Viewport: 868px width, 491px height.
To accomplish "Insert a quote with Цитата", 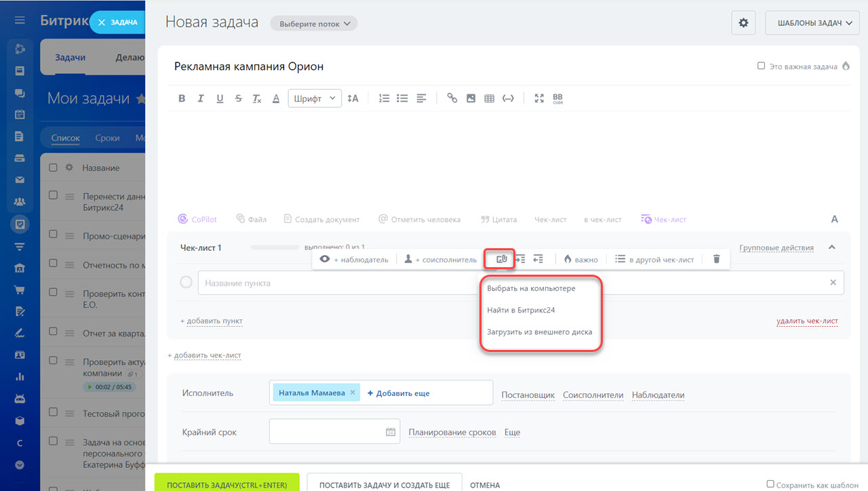I will (498, 219).
